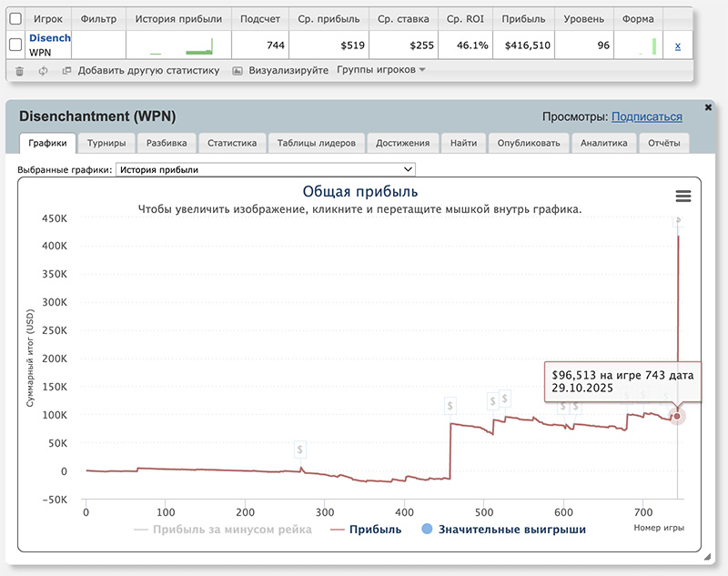Click the add another statistic icon
728x576 pixels.
pos(66,70)
